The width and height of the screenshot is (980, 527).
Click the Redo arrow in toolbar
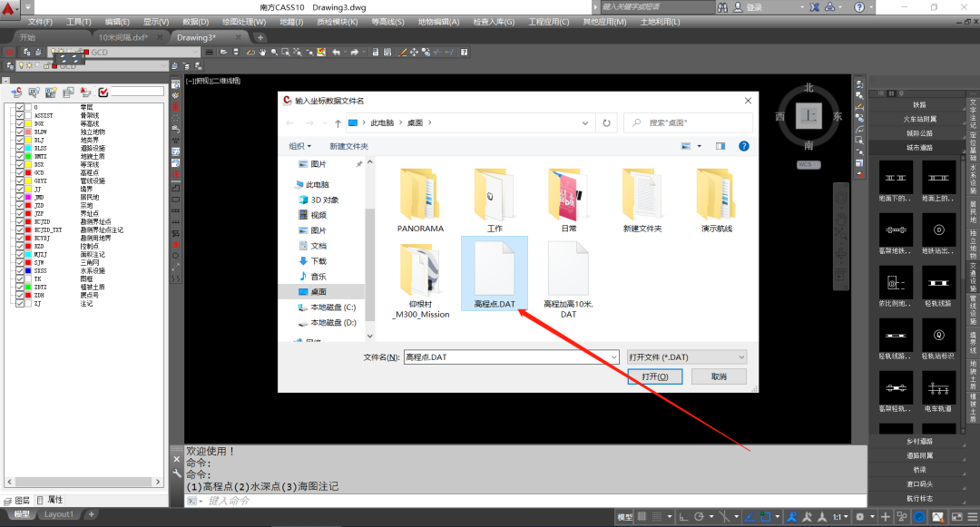coord(355,53)
